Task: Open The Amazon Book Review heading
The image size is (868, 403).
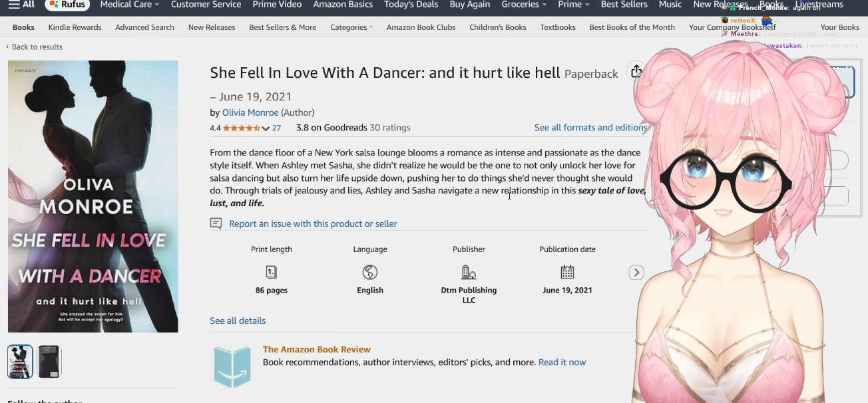Action: [x=317, y=349]
